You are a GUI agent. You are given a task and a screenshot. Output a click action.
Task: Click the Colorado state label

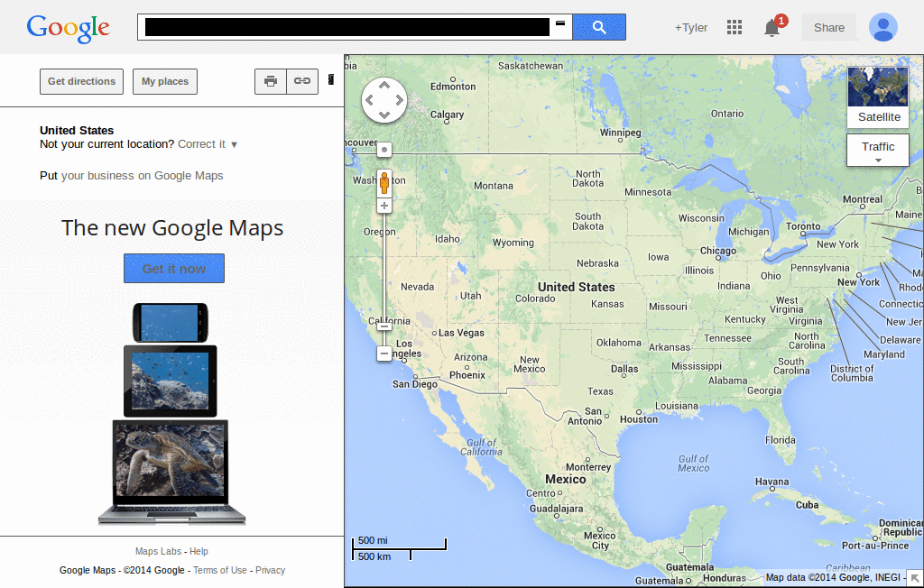pos(535,299)
